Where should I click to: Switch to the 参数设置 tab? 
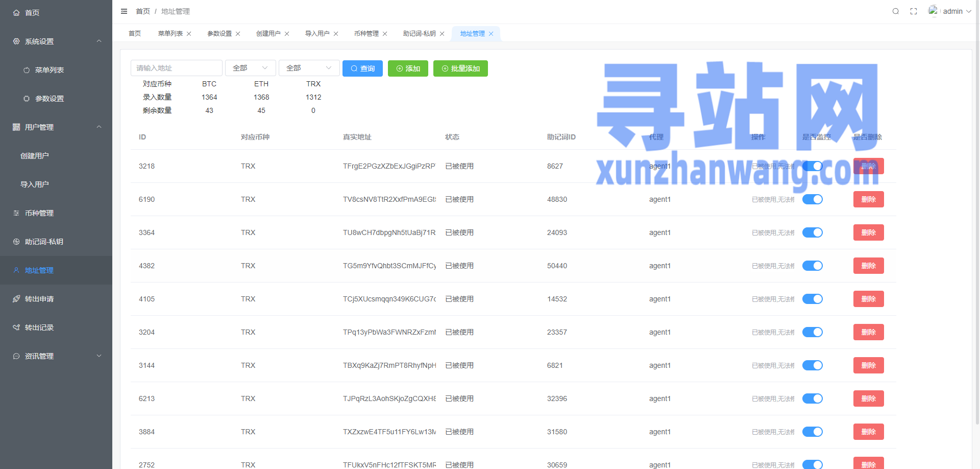click(219, 34)
